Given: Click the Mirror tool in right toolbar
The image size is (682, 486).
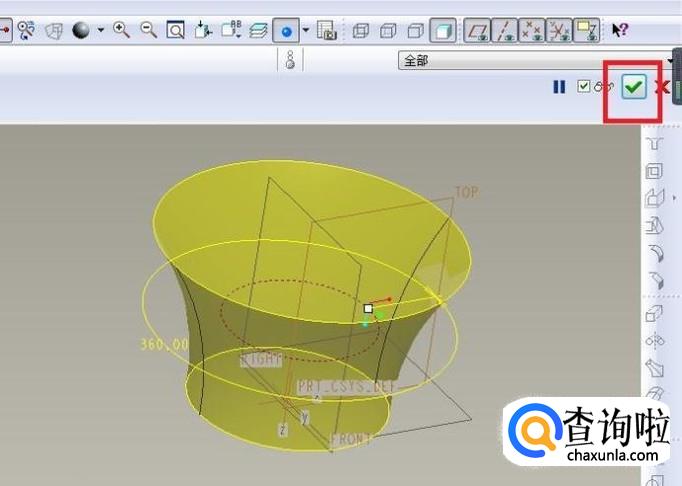Looking at the screenshot, I should 655,341.
